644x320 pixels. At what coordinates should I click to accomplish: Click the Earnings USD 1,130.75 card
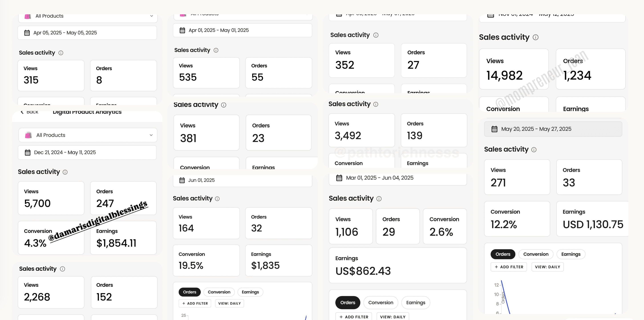click(592, 219)
